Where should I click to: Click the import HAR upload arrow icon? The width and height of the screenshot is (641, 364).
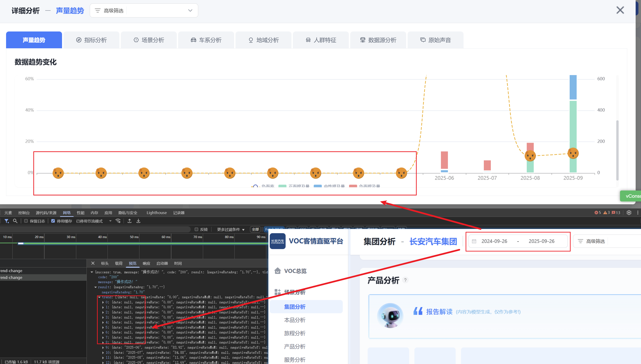[x=129, y=221]
